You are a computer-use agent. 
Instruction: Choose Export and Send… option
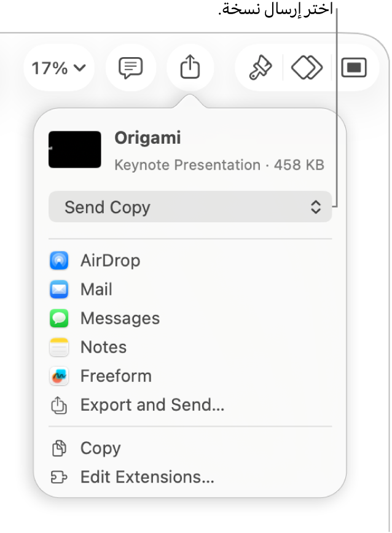[x=152, y=405]
